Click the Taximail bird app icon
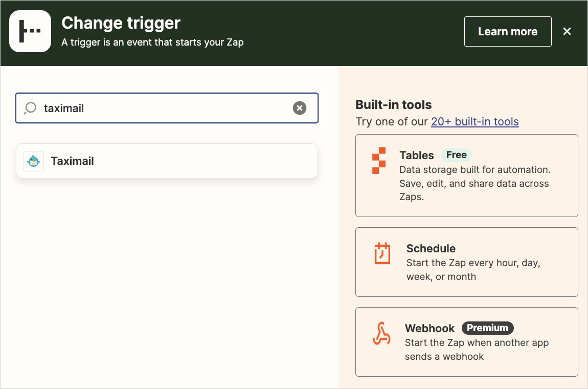The height and width of the screenshot is (389, 588). point(34,161)
